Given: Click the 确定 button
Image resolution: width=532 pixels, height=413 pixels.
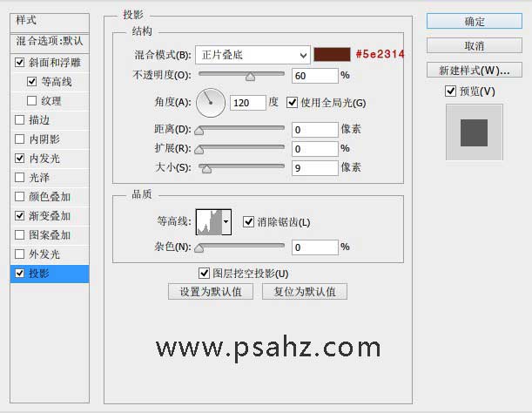Looking at the screenshot, I should point(475,21).
